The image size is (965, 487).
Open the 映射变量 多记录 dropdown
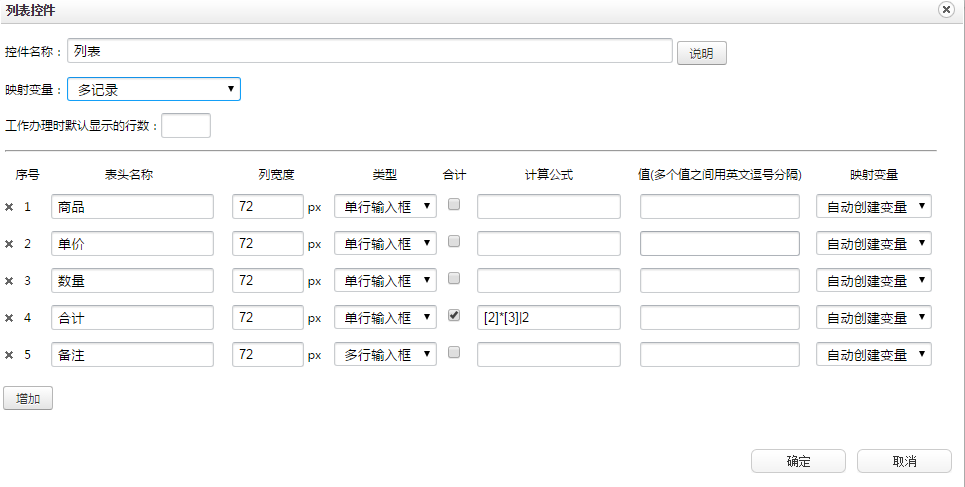tap(154, 89)
